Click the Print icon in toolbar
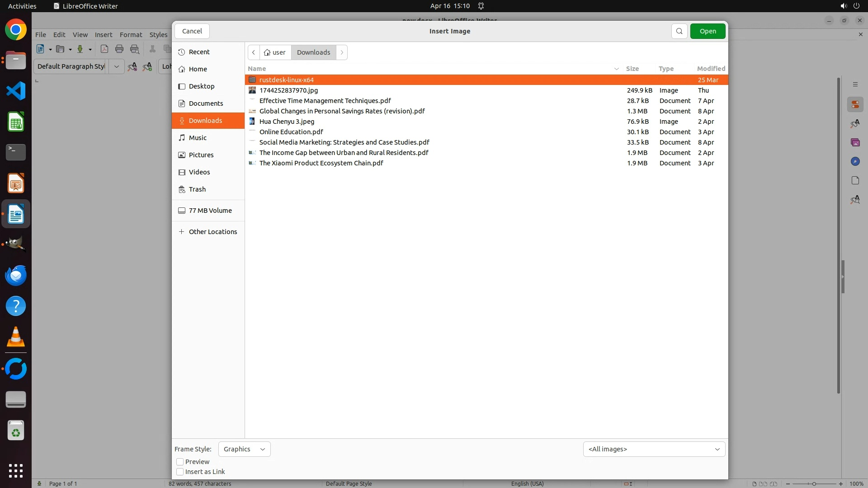 (x=119, y=49)
